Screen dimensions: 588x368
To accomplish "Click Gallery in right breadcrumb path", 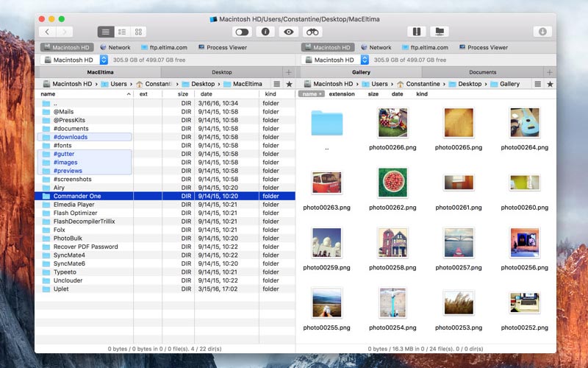I will (x=505, y=84).
